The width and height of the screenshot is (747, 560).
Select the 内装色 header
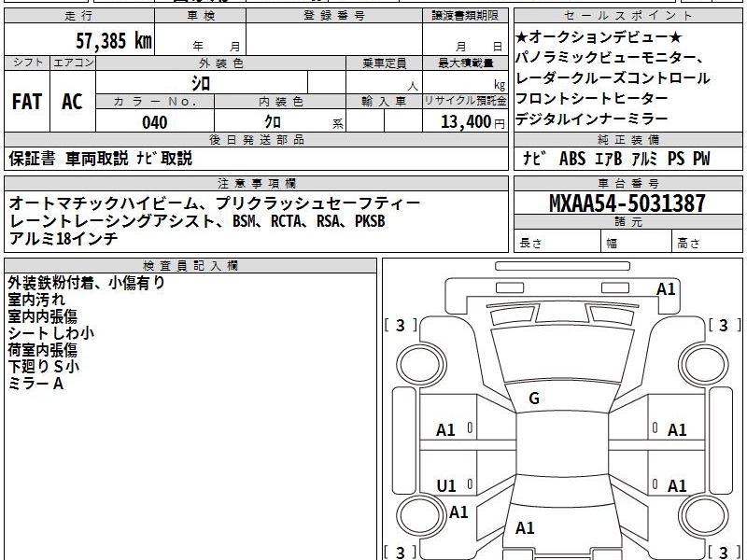pos(280,101)
